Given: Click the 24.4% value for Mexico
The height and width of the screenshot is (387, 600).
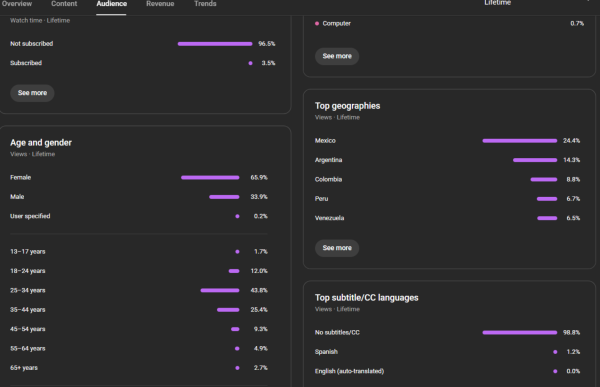Looking at the screenshot, I should (x=571, y=141).
